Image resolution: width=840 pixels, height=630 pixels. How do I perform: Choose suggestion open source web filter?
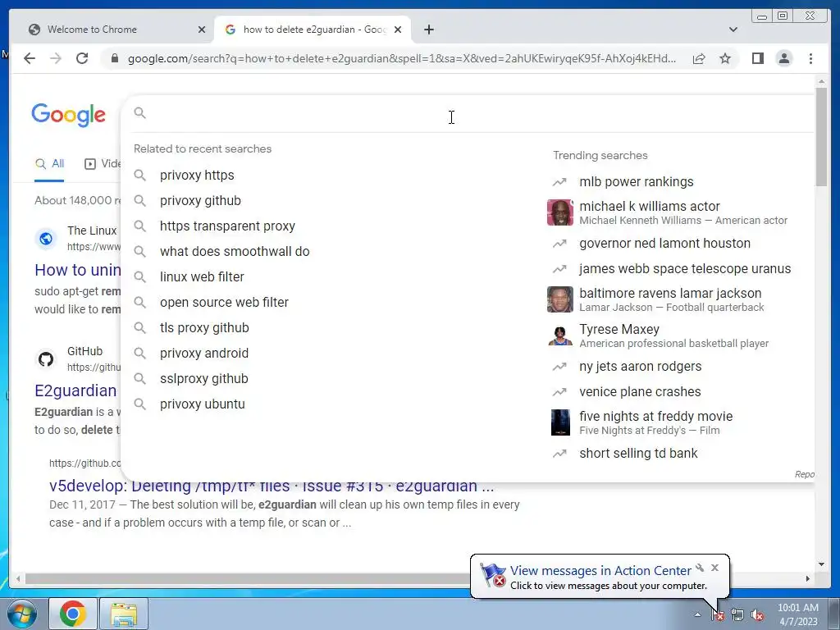click(x=224, y=302)
